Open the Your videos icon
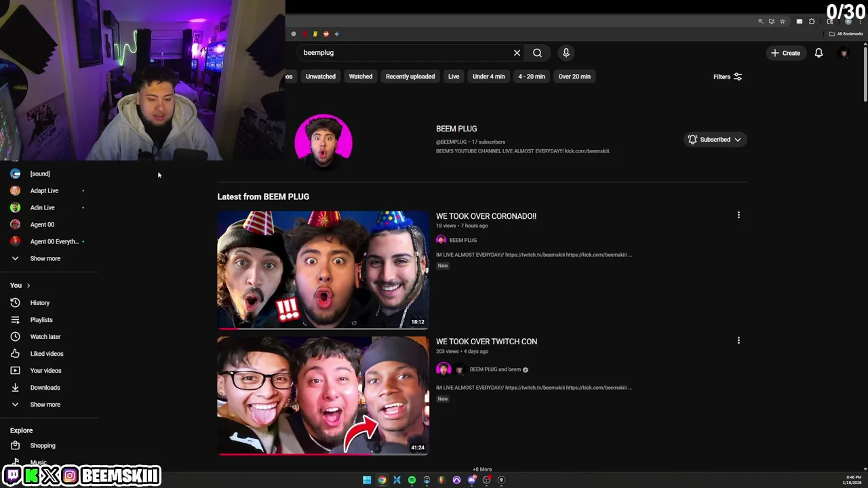This screenshot has width=868, height=488. coord(15,371)
